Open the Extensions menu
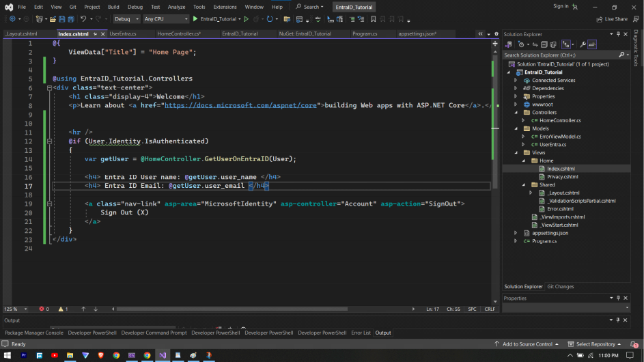Screen dimensions: 644x362 click(x=225, y=6)
